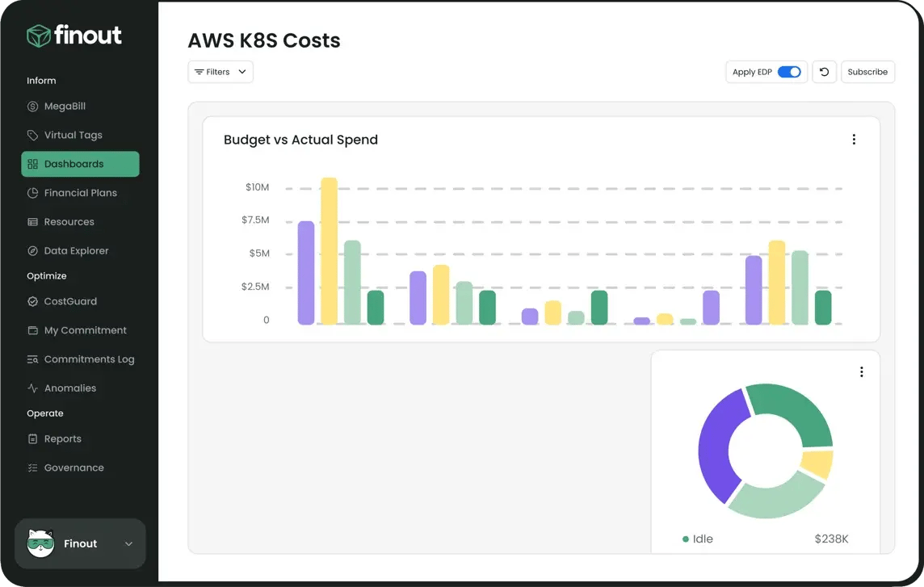Click the $2.5M axis label

click(x=255, y=287)
